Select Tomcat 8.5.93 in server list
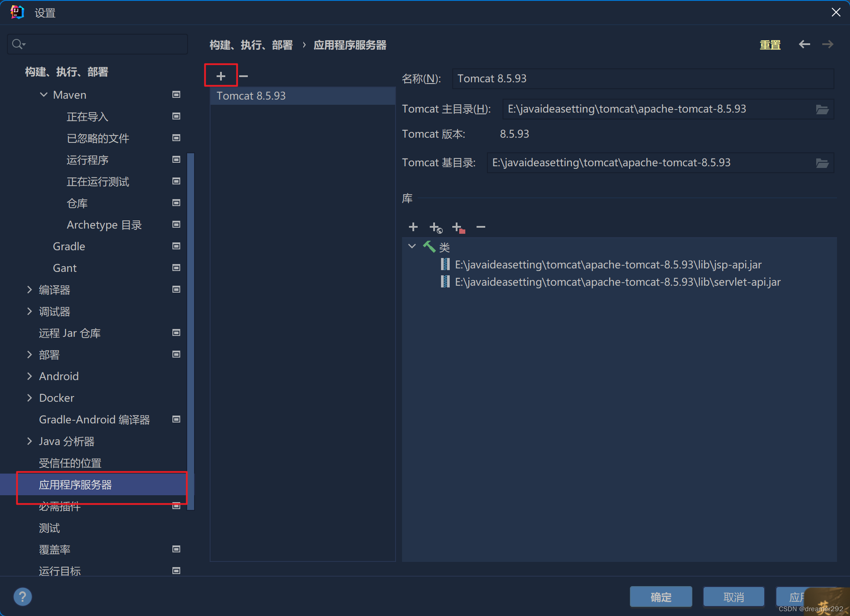The image size is (850, 616). pyautogui.click(x=251, y=96)
